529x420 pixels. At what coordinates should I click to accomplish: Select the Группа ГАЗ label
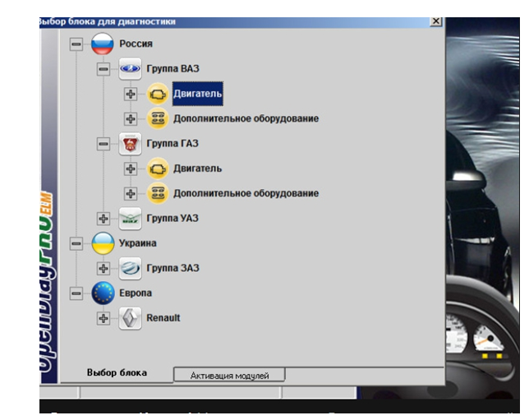pyautogui.click(x=172, y=144)
